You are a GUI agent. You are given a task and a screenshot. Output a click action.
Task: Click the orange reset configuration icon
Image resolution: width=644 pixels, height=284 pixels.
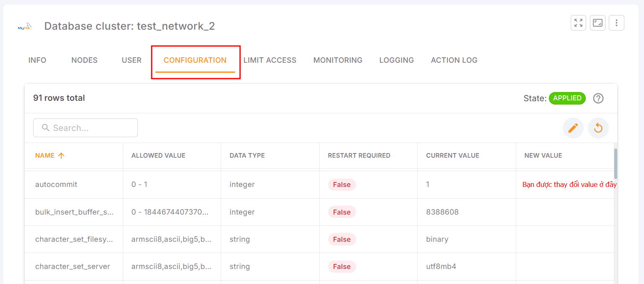[598, 128]
